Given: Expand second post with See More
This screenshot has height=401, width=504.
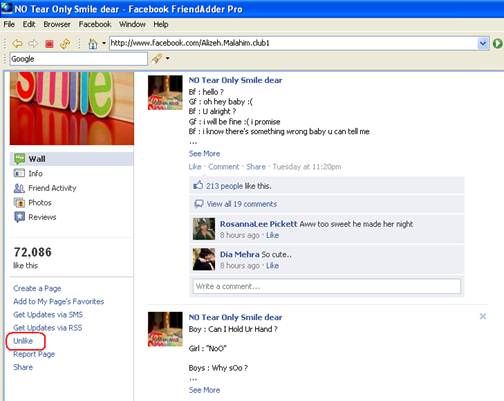Looking at the screenshot, I should click(x=204, y=390).
